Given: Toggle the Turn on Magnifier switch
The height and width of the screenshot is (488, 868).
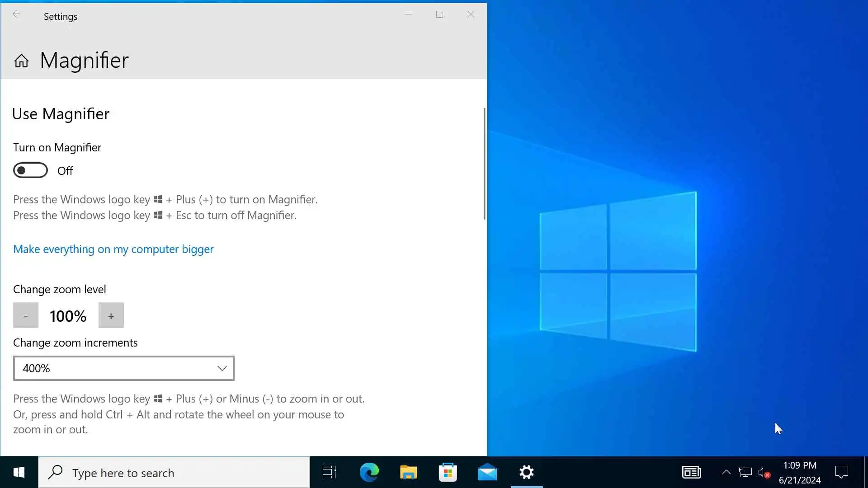Looking at the screenshot, I should pyautogui.click(x=30, y=170).
